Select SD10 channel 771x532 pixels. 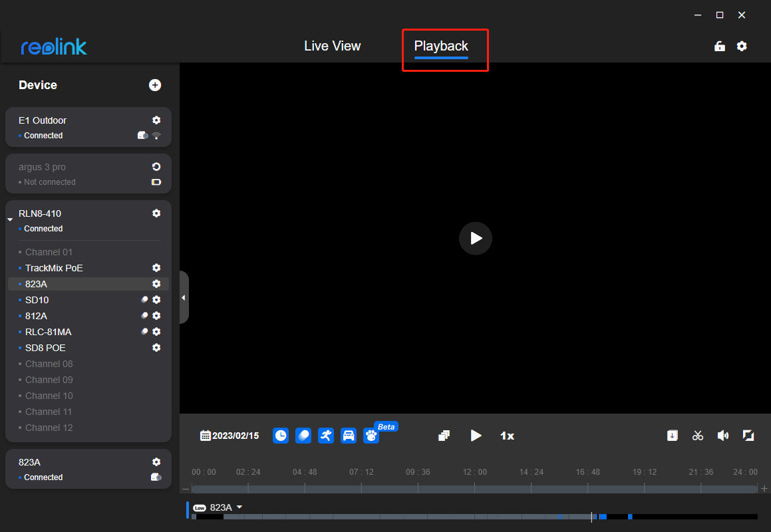tap(37, 300)
